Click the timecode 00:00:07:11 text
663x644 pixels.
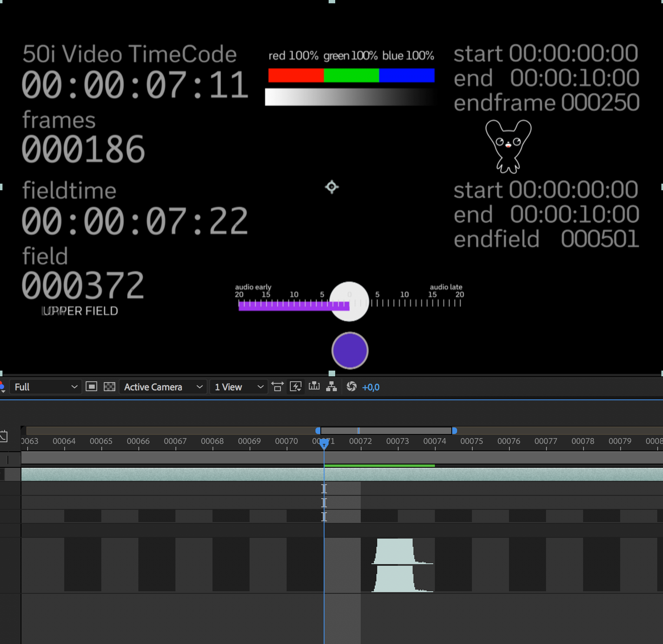click(x=135, y=85)
